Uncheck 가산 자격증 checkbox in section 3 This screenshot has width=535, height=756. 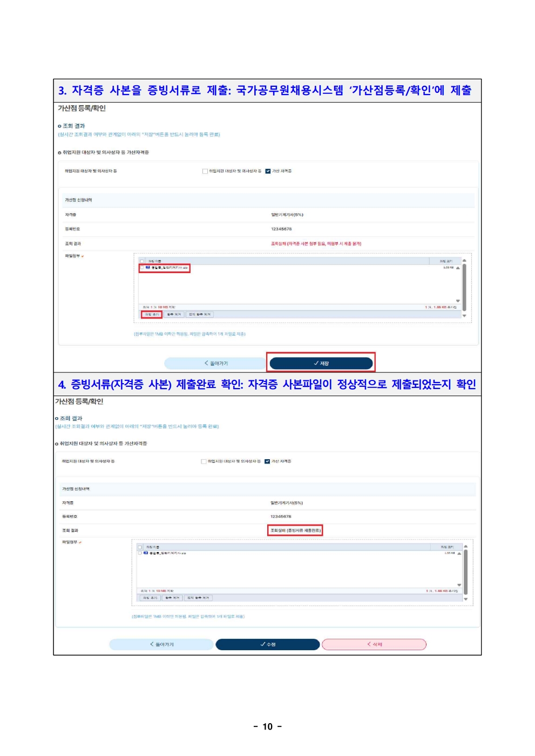click(x=268, y=171)
